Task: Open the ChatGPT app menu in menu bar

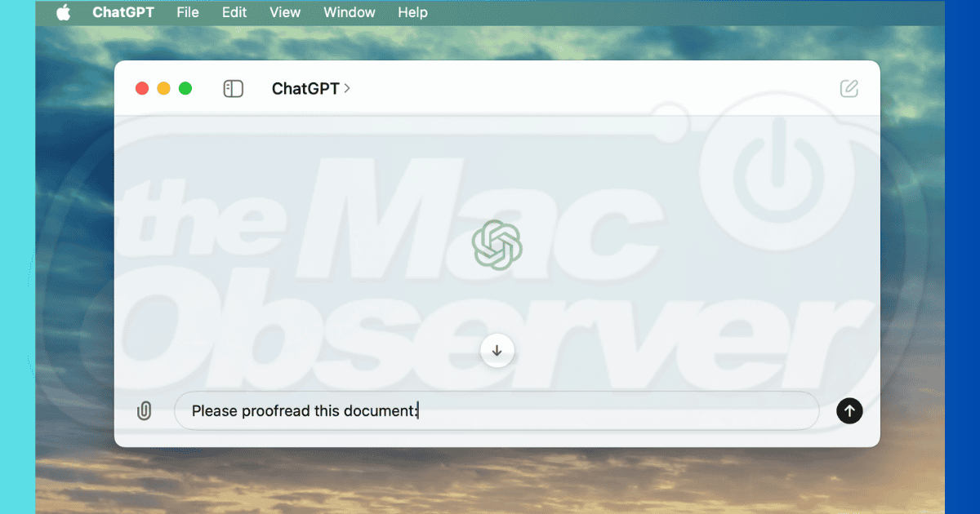Action: [123, 12]
